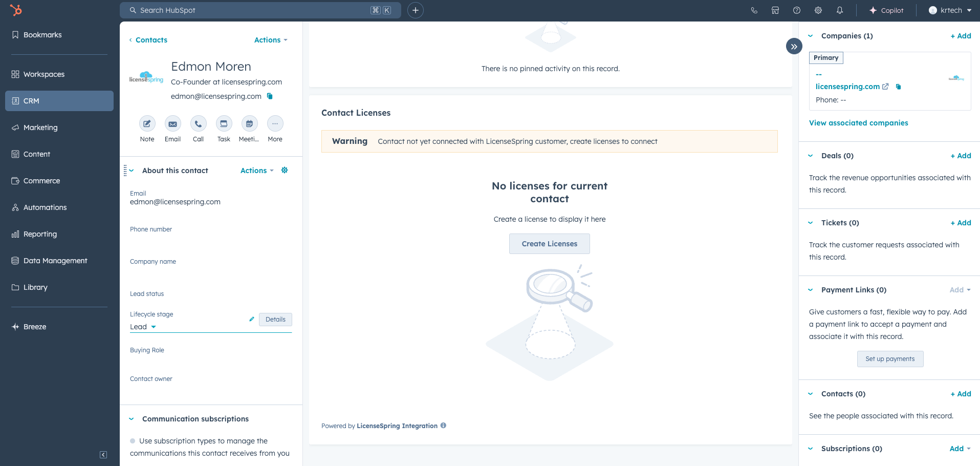
Task: Click the Note icon button
Action: (147, 124)
